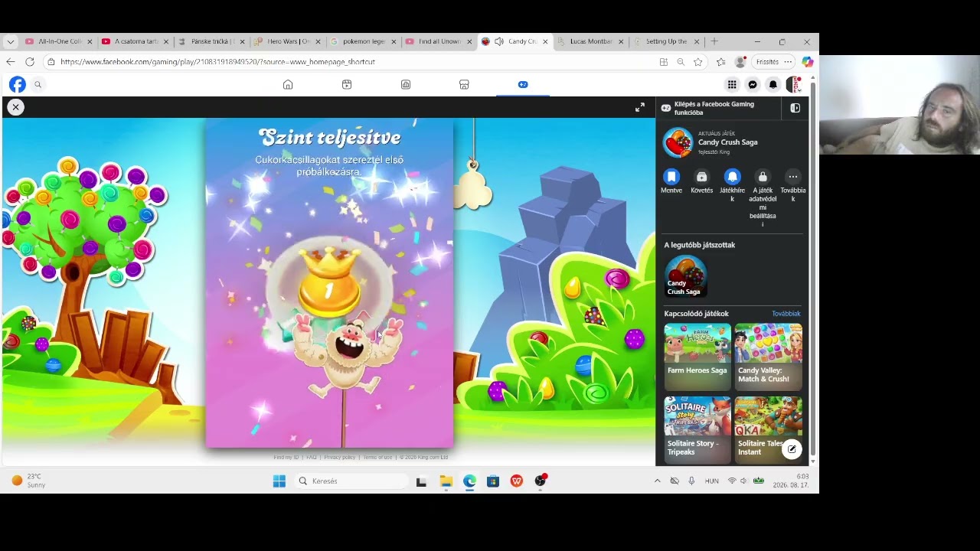
Task: Open the Find my ID link
Action: point(286,458)
